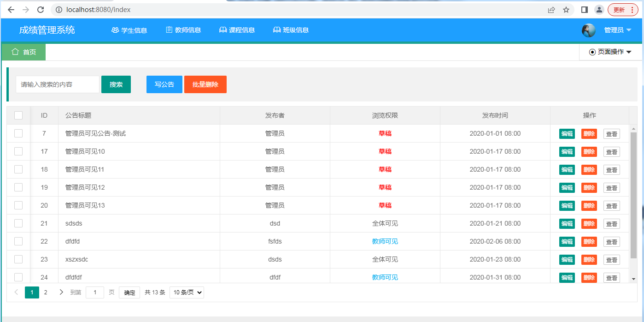Click the 写公告 button
The width and height of the screenshot is (644, 322).
(x=164, y=84)
